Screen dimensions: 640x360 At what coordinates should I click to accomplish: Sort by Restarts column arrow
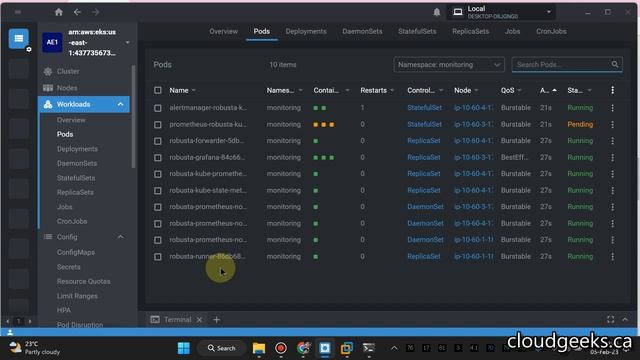392,90
